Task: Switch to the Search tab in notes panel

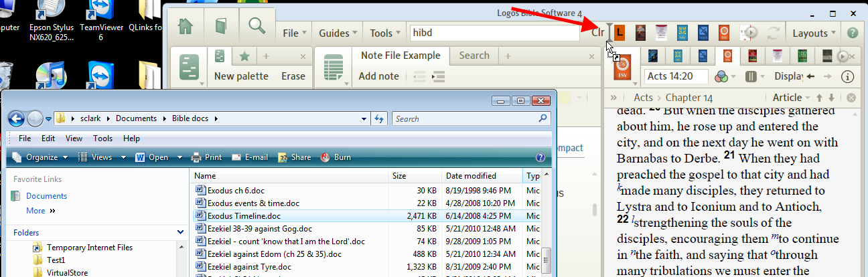Action: (474, 56)
